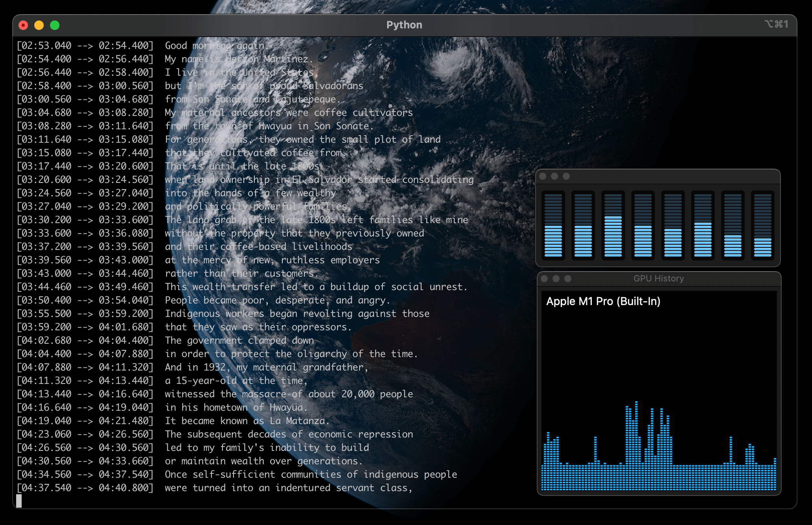Click 'And in 1932, my maternal grandfather,'
812x525 pixels.
[x=267, y=367]
